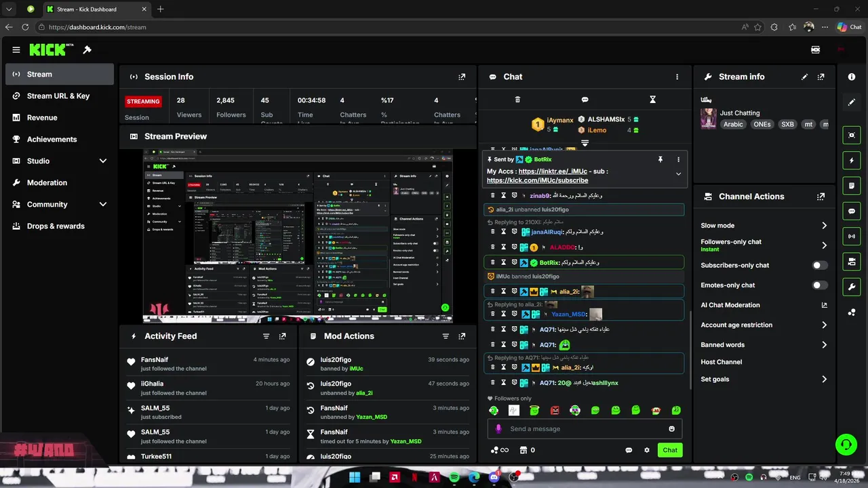This screenshot has width=868, height=488.
Task: Click the pencil icon in right sidebar
Action: coord(852,102)
